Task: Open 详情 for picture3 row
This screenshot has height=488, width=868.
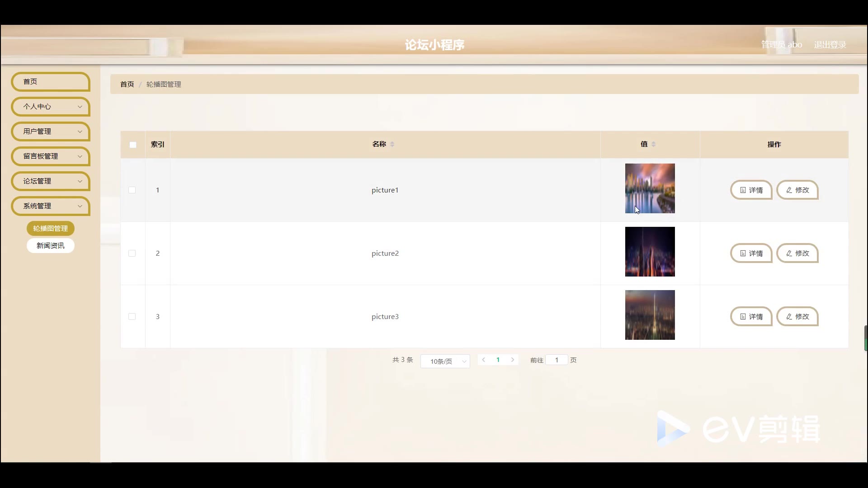Action: pyautogui.click(x=751, y=317)
